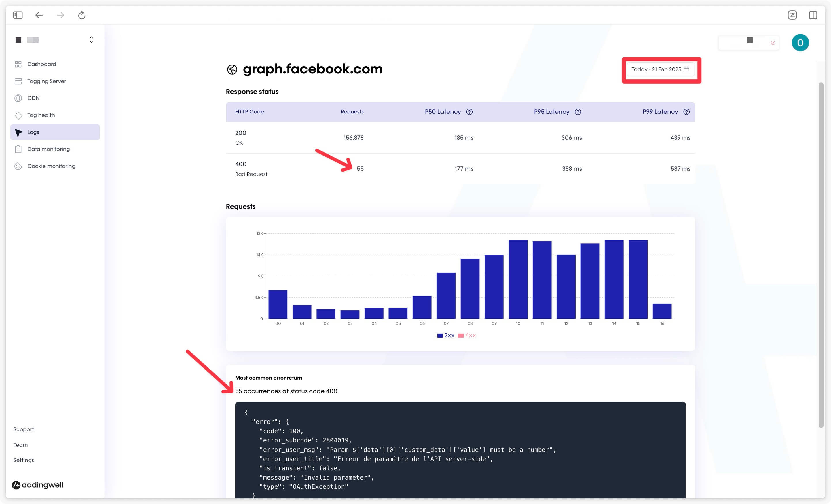This screenshot has height=504, width=831.
Task: Select the 200 OK status row
Action: click(460, 138)
